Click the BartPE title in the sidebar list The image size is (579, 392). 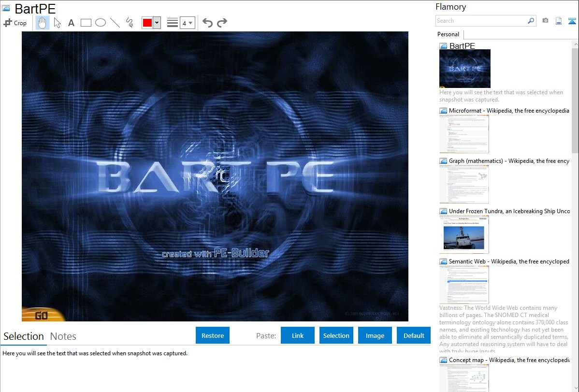(462, 46)
